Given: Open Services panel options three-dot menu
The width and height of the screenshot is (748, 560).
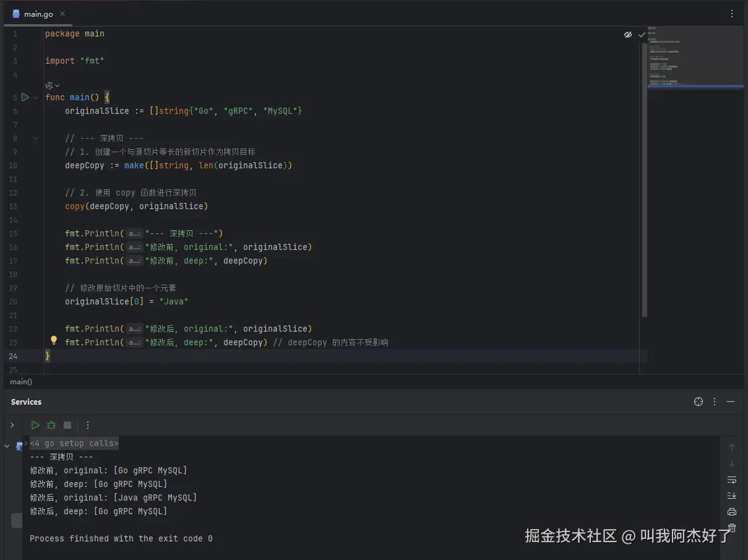Looking at the screenshot, I should tap(715, 402).
